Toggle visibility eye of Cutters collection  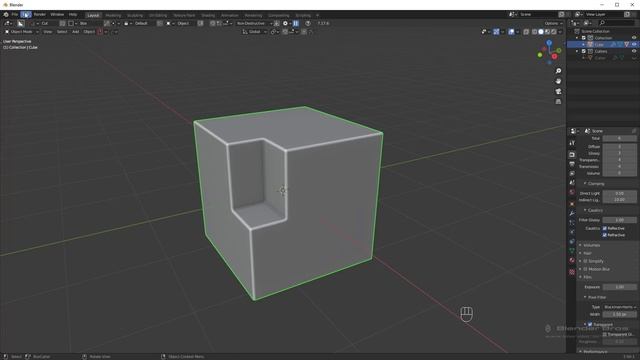click(x=634, y=51)
